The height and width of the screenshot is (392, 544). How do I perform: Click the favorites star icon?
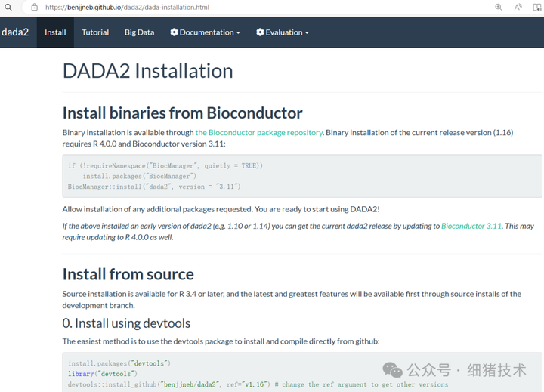[537, 7]
